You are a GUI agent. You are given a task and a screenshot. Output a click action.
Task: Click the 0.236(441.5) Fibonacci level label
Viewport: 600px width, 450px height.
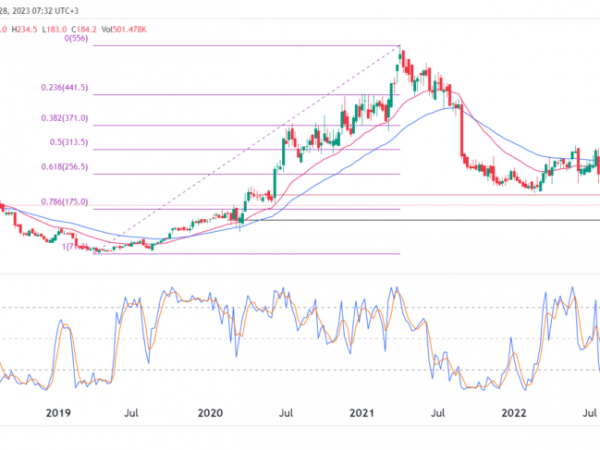65,88
